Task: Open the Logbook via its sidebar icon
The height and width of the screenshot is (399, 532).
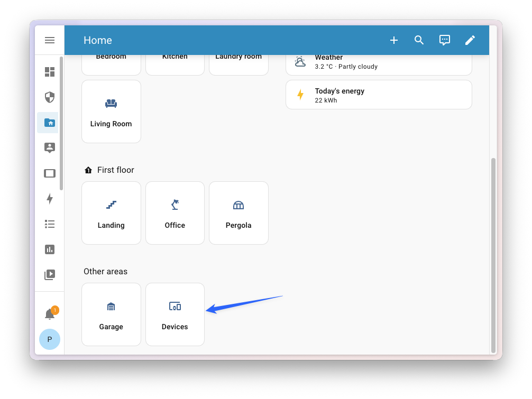Action: [49, 224]
